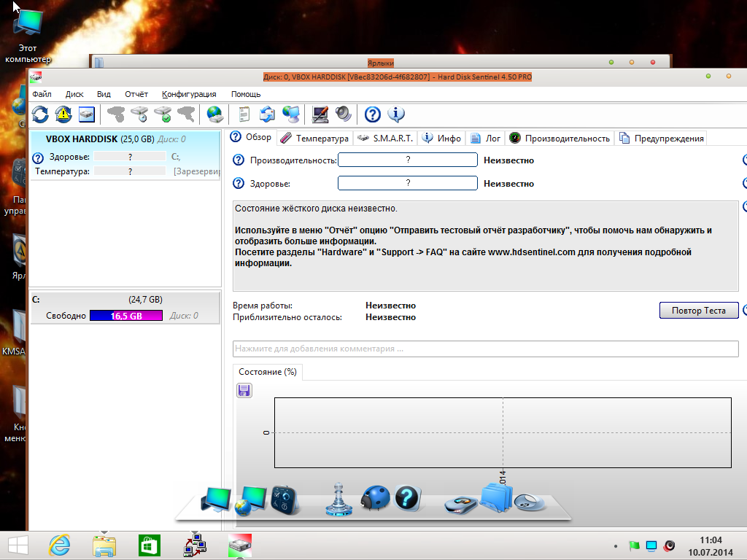Viewport: 747px width, 560px height.
Task: Open the Windows Store taskbar icon
Action: pyautogui.click(x=149, y=545)
